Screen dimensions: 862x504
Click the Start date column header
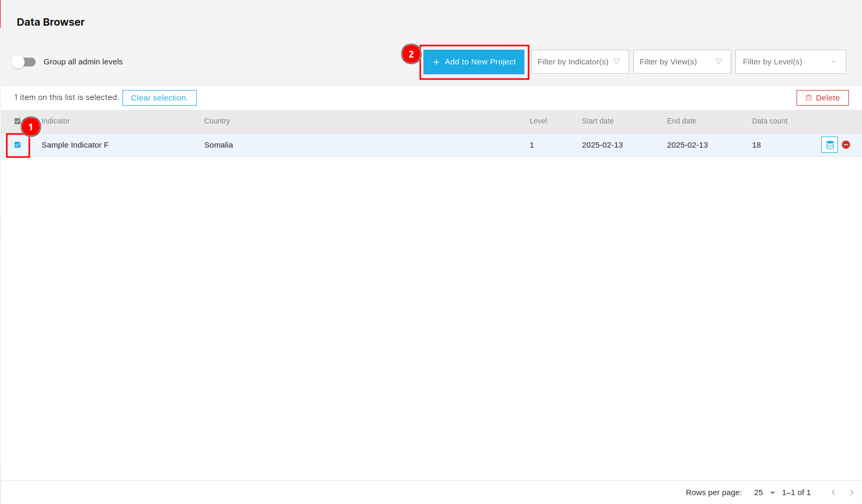pos(598,121)
